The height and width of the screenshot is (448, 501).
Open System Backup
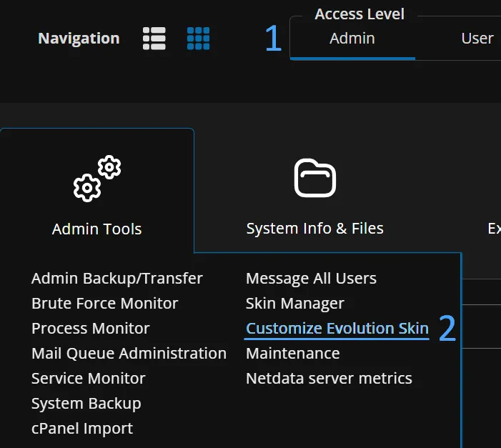point(86,404)
